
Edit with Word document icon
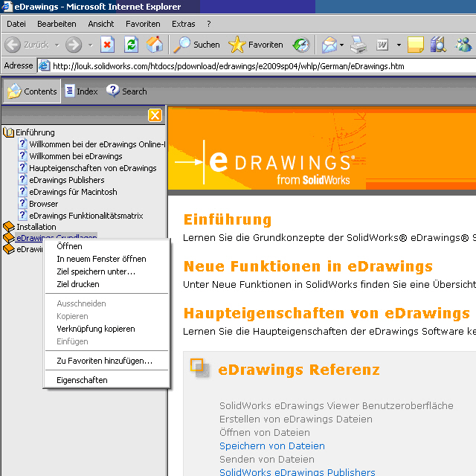pos(382,45)
